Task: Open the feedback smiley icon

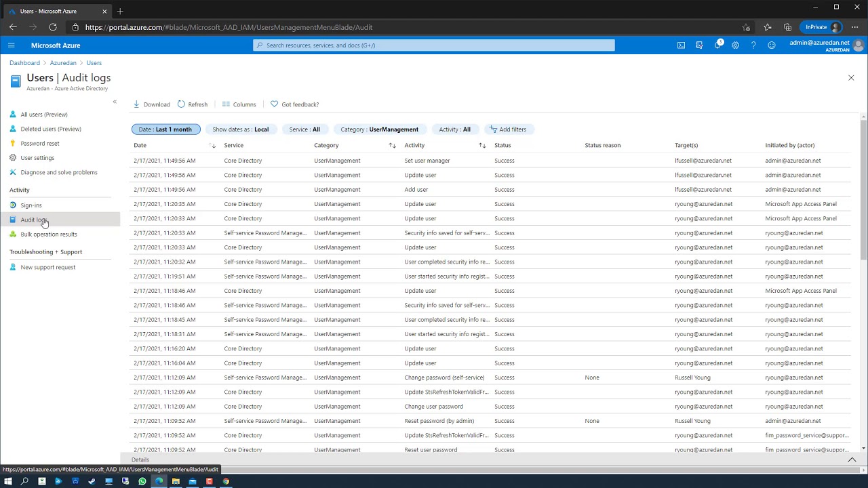Action: click(772, 45)
